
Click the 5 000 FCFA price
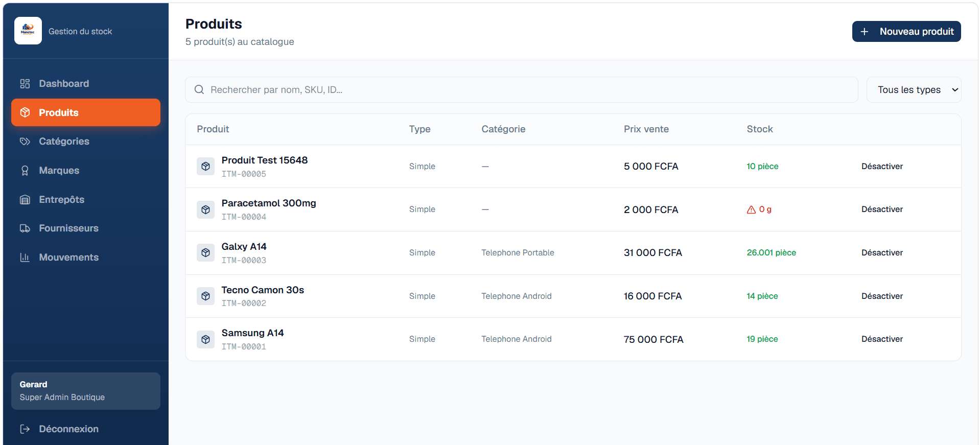tap(651, 167)
